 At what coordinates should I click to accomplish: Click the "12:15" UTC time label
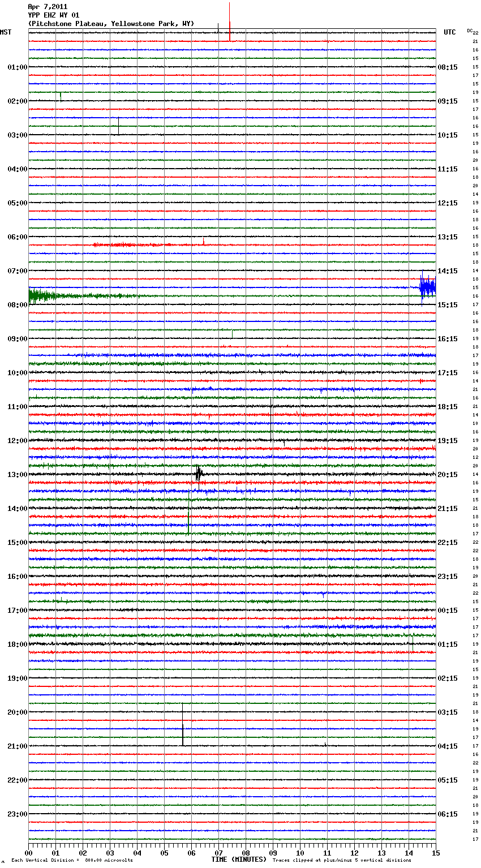coord(448,203)
